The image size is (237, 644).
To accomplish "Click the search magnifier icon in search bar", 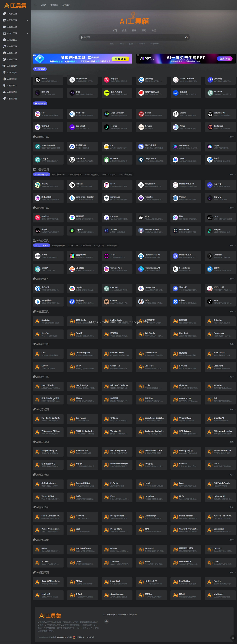I will pyautogui.click(x=186, y=37).
